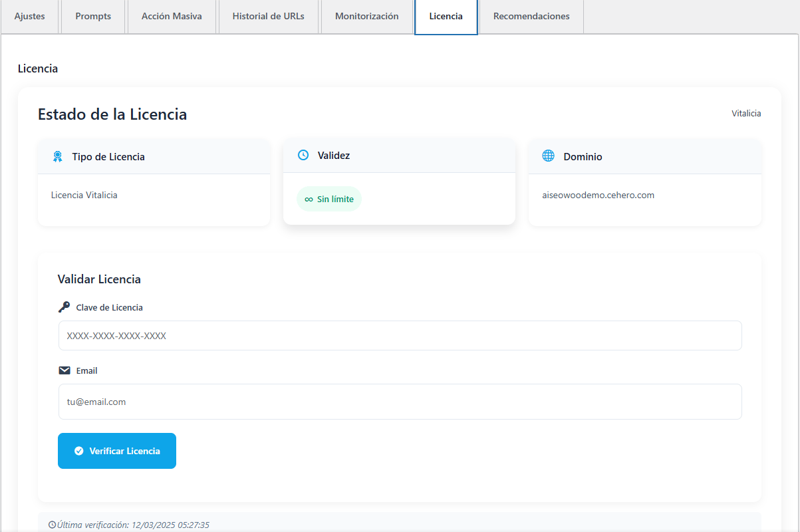
Task: Select the Sin límite status badge
Action: click(329, 199)
